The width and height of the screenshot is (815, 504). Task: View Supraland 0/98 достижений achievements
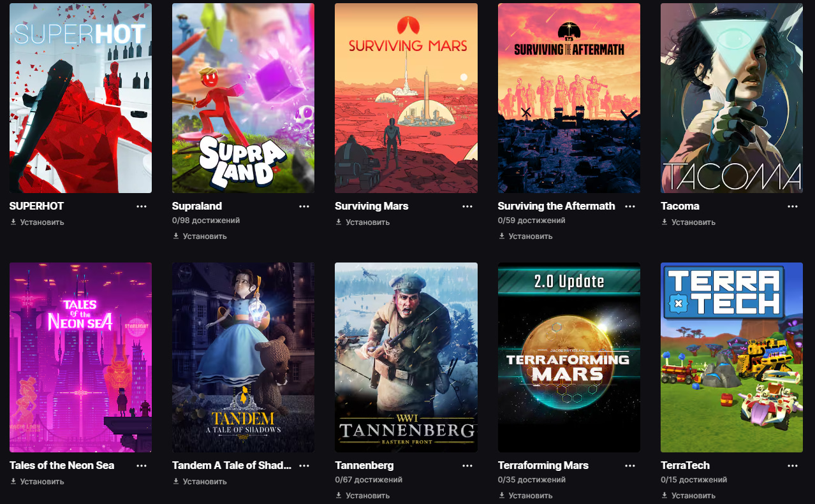(206, 220)
